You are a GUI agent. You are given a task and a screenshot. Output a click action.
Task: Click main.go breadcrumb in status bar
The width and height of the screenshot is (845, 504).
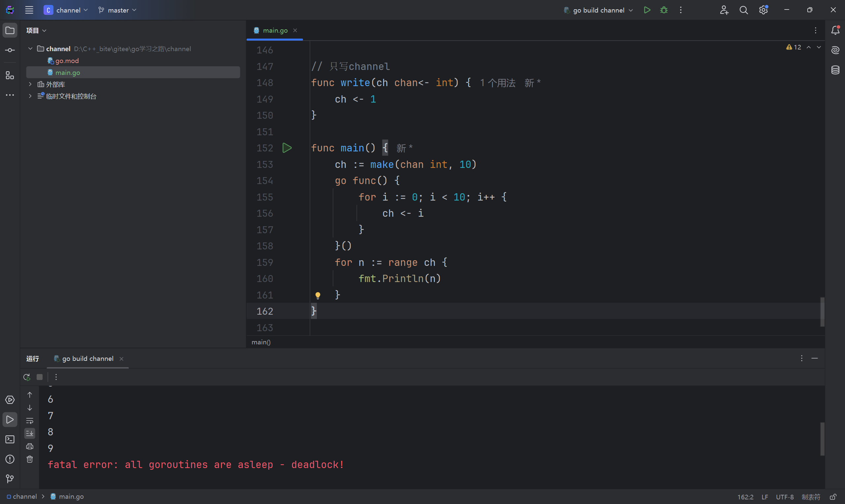point(67,497)
